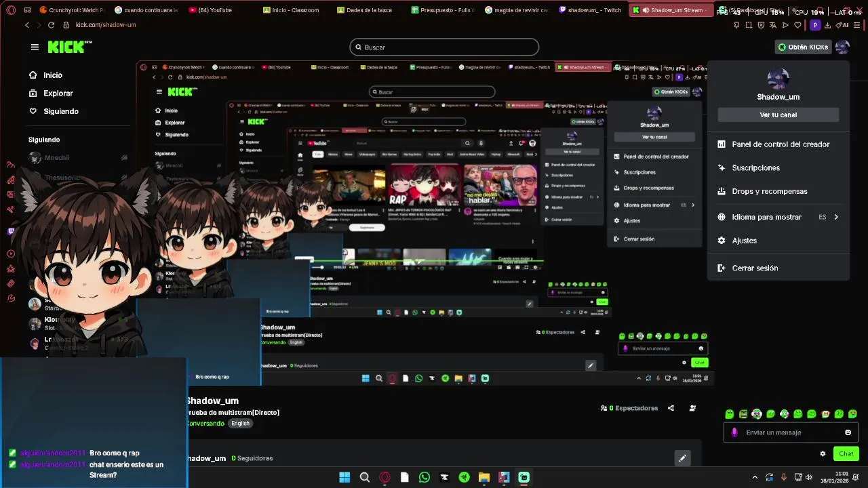Image resolution: width=868 pixels, height=488 pixels.
Task: Go to Inicio in the sidebar
Action: pos(52,75)
